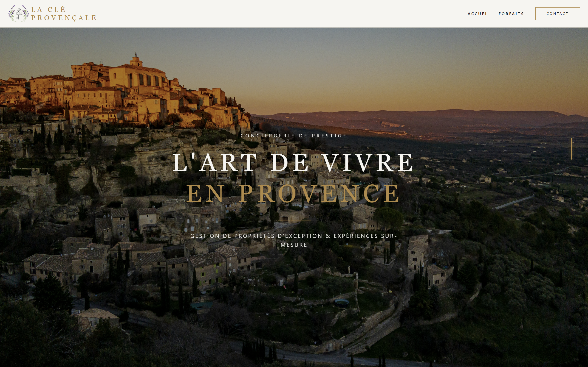Click the lavender wreath logo emblem
This screenshot has height=367, width=588.
pos(18,14)
